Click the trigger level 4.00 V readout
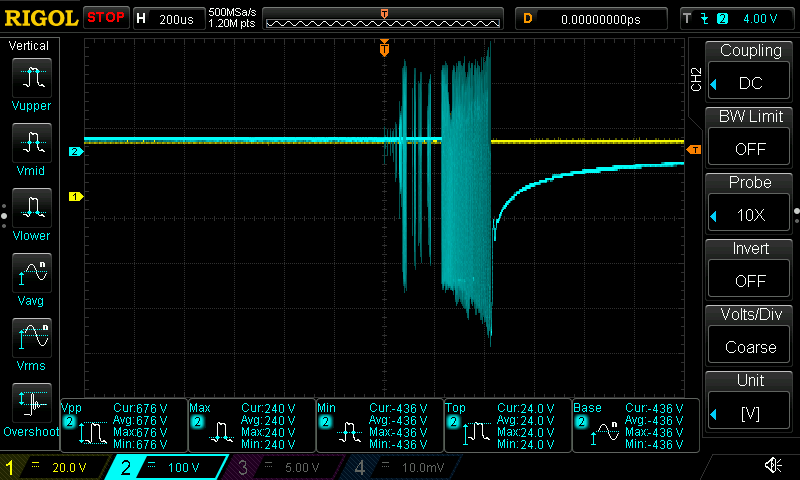800x480 pixels. [760, 19]
